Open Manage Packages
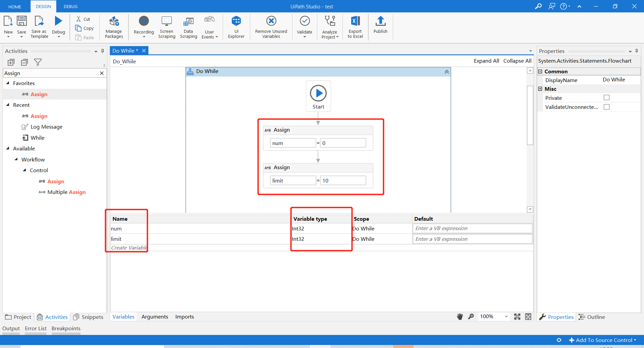 [114, 27]
